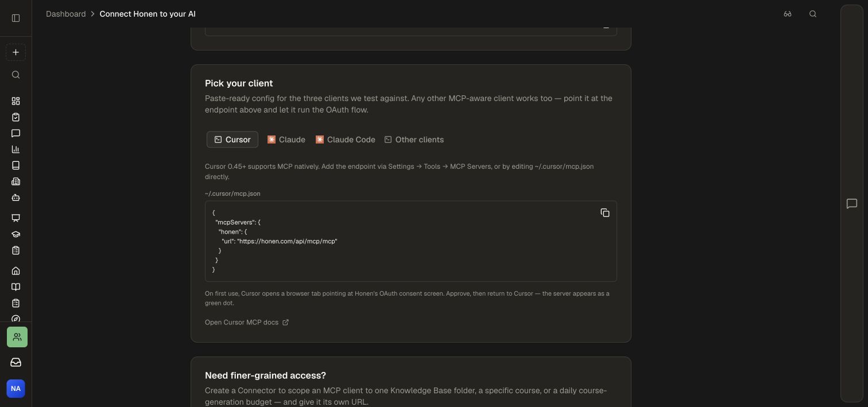This screenshot has width=868, height=407.
Task: Open the compass explore icon in sidebar
Action: (15, 318)
